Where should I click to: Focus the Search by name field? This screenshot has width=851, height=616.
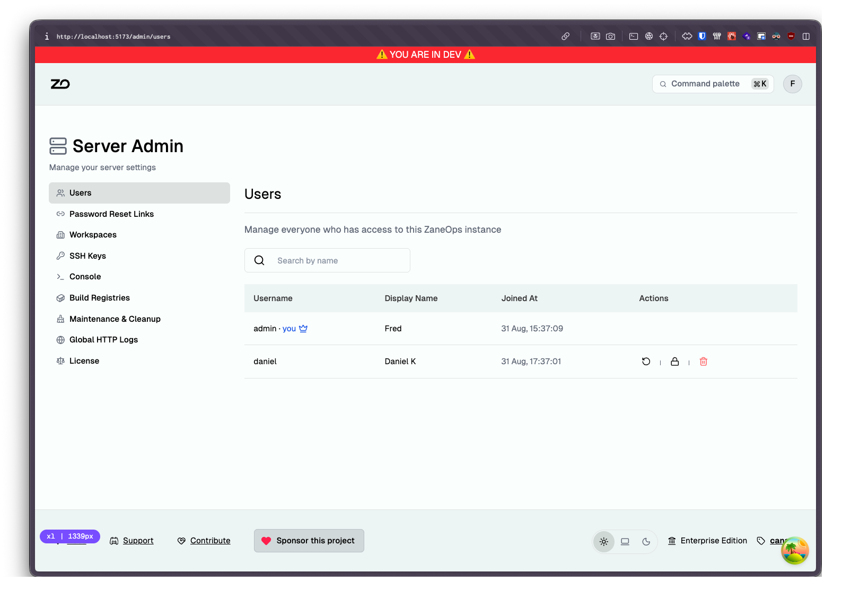pyautogui.click(x=327, y=260)
